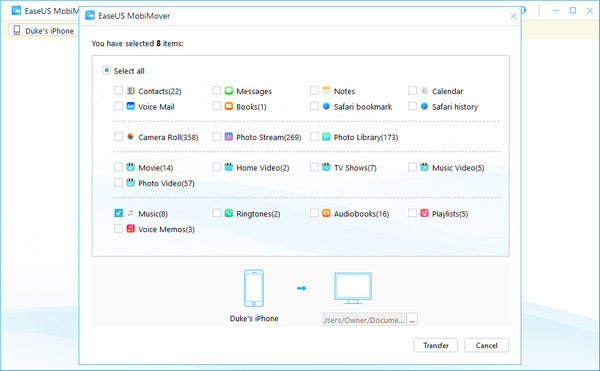Click the Audiobooks orange icon
The width and height of the screenshot is (600, 371).
326,213
